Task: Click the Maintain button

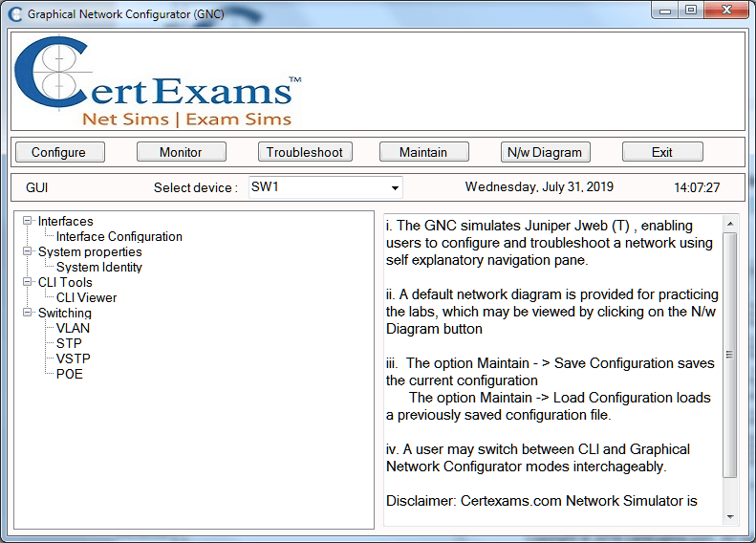Action: tap(422, 152)
